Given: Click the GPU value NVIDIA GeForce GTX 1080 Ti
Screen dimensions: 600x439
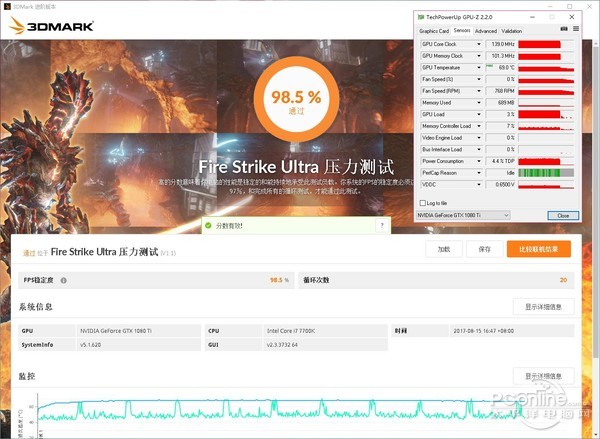Looking at the screenshot, I should coord(116,331).
